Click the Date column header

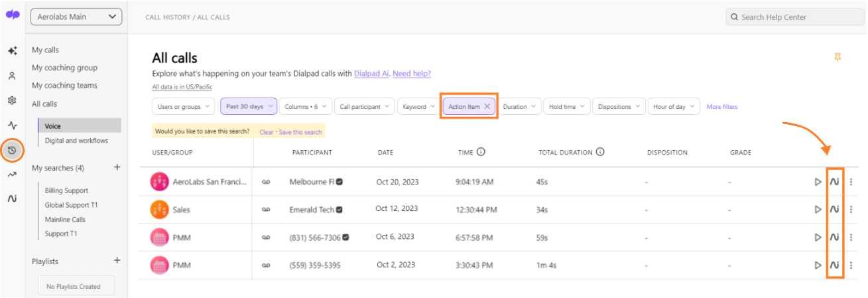pos(385,153)
